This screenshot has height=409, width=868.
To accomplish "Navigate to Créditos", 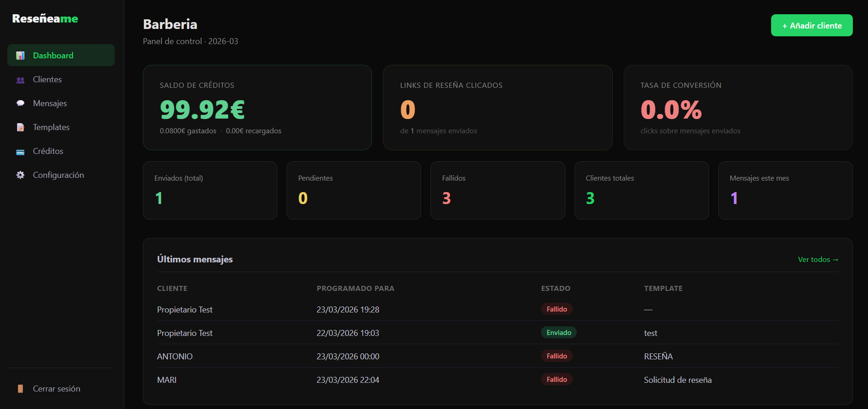I will click(61, 151).
